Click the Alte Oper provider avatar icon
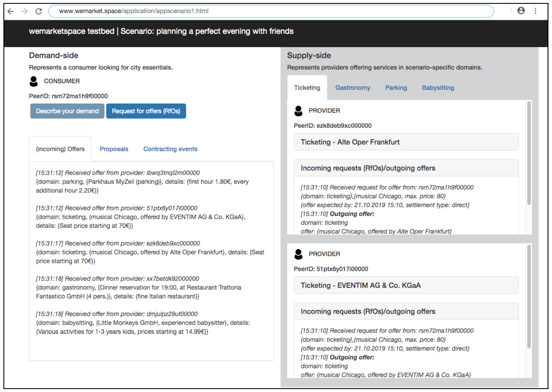Image resolution: width=552 pixels, height=392 pixels. (298, 111)
